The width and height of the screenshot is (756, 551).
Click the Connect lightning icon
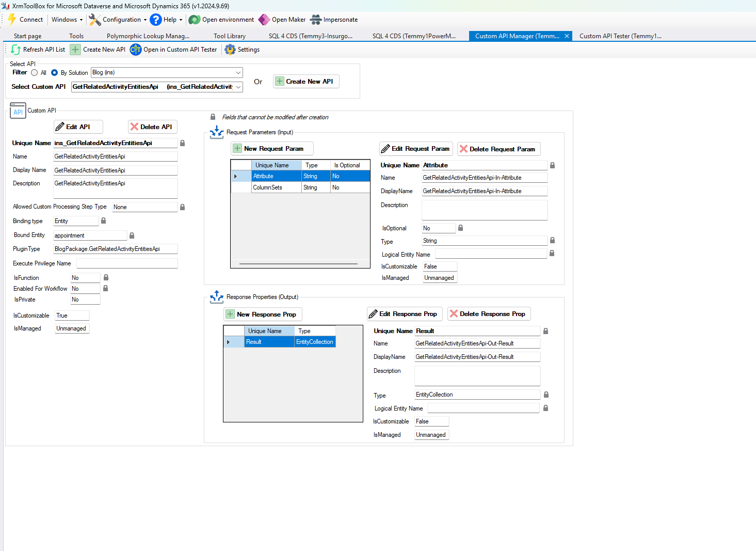(12, 20)
